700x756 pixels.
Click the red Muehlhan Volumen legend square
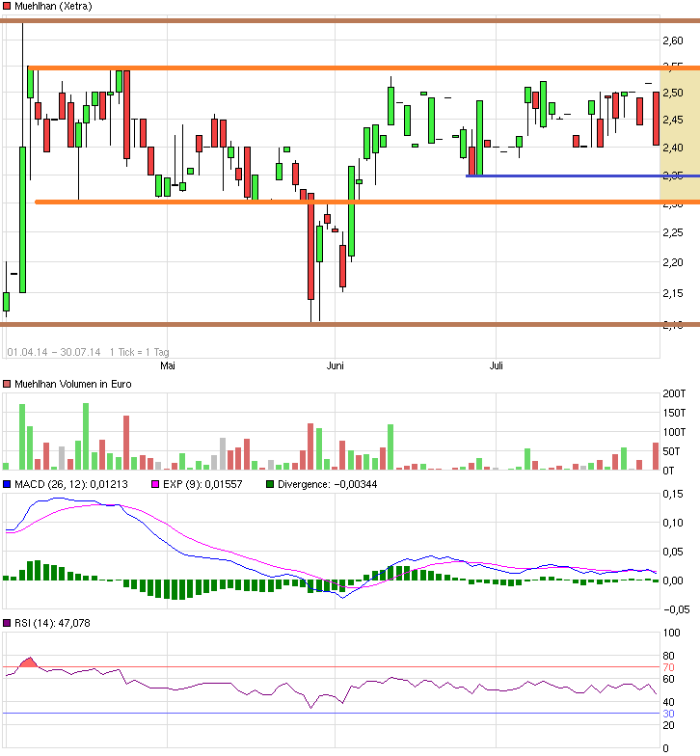point(7,384)
